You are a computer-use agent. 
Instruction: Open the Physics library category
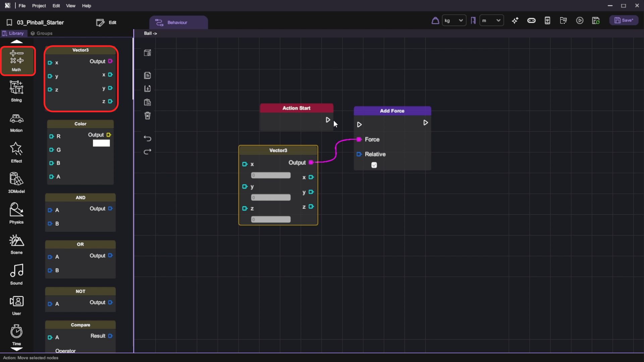pos(16,213)
